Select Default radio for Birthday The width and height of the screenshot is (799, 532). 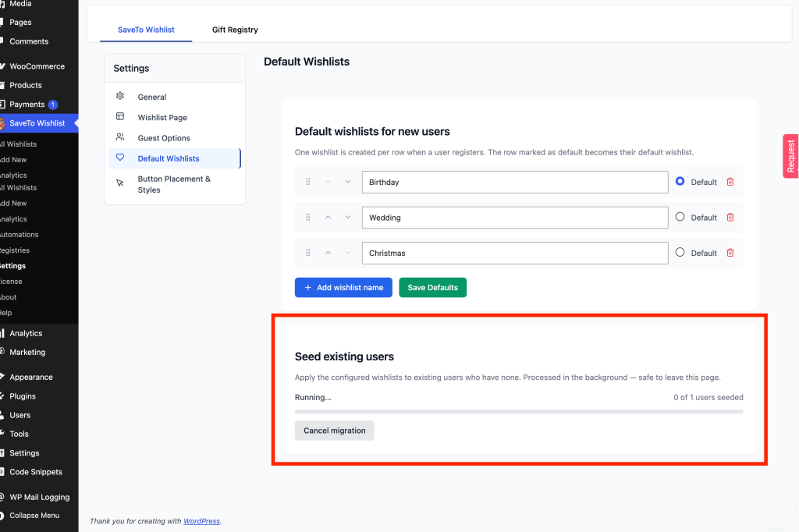tap(680, 181)
